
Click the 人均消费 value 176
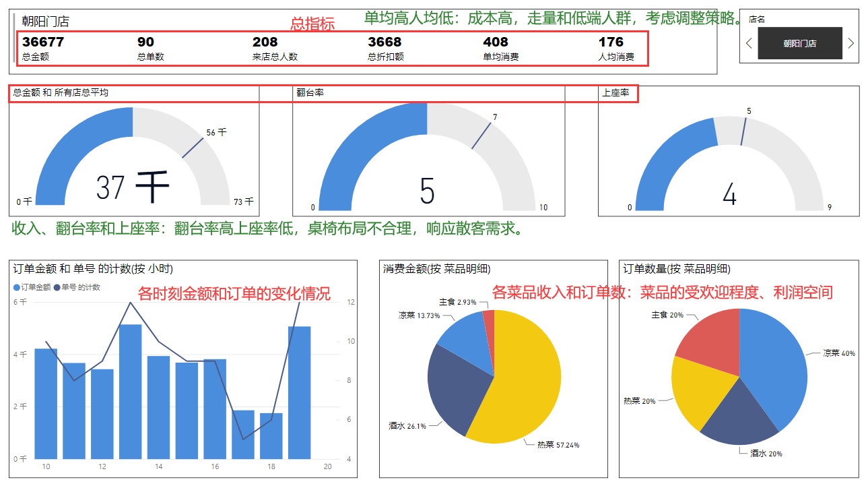(611, 42)
